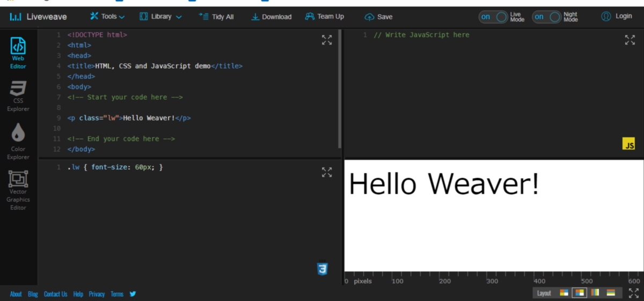
Task: Tidy all code in editors
Action: pyautogui.click(x=216, y=17)
